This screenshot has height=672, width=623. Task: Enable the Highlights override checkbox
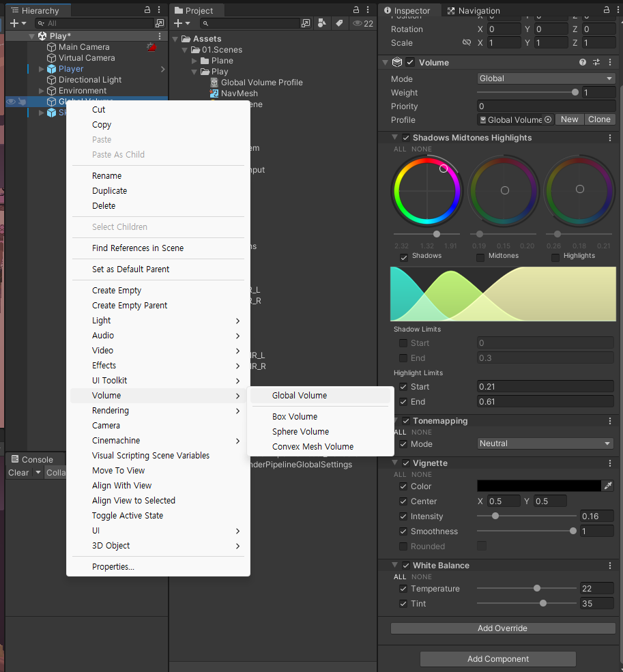[555, 257]
